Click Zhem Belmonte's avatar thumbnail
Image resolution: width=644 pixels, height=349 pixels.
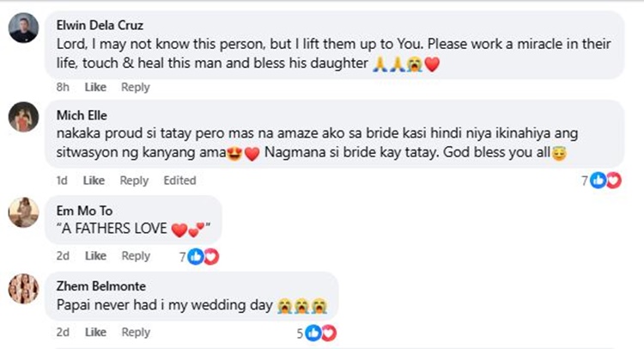[x=22, y=288]
